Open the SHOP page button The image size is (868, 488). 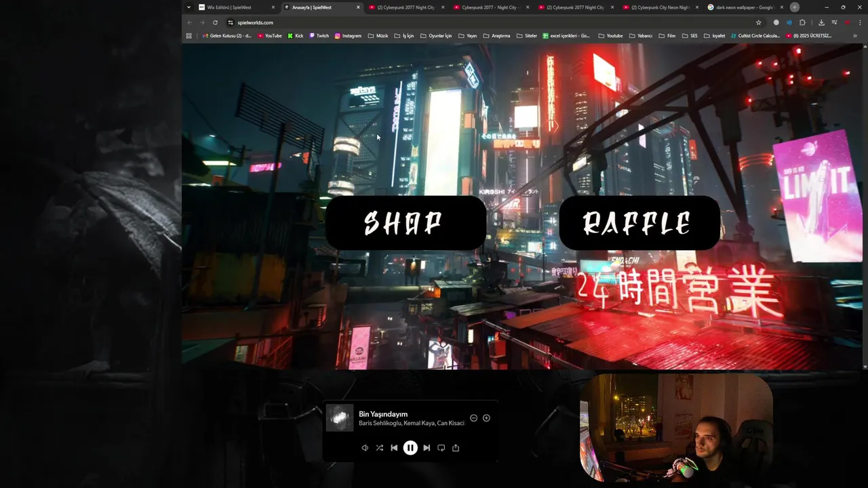(x=406, y=223)
